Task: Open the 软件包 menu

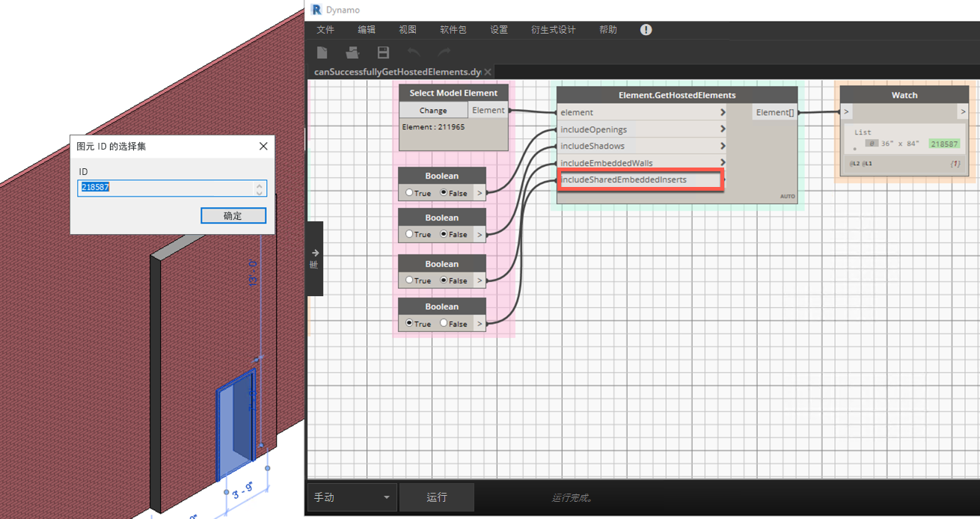Action: tap(453, 30)
